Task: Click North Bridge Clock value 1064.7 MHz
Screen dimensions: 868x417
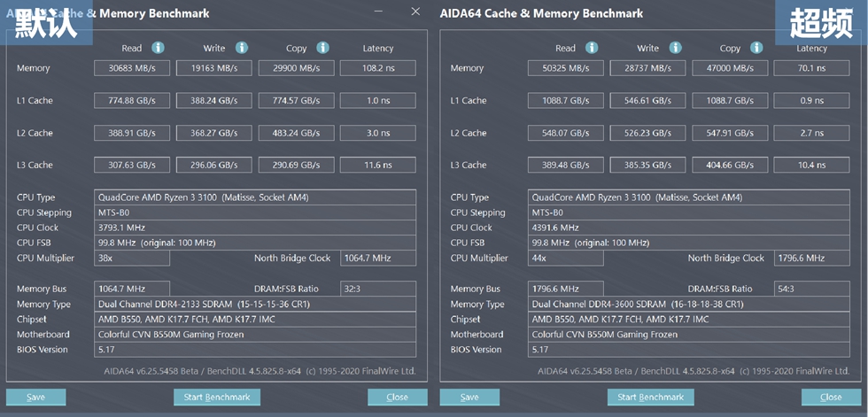Action: pyautogui.click(x=376, y=259)
